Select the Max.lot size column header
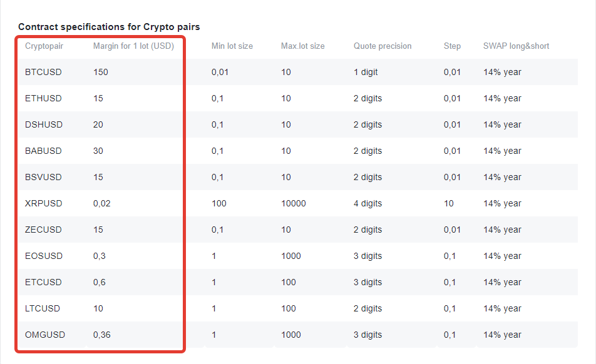The image size is (596, 364). [302, 46]
